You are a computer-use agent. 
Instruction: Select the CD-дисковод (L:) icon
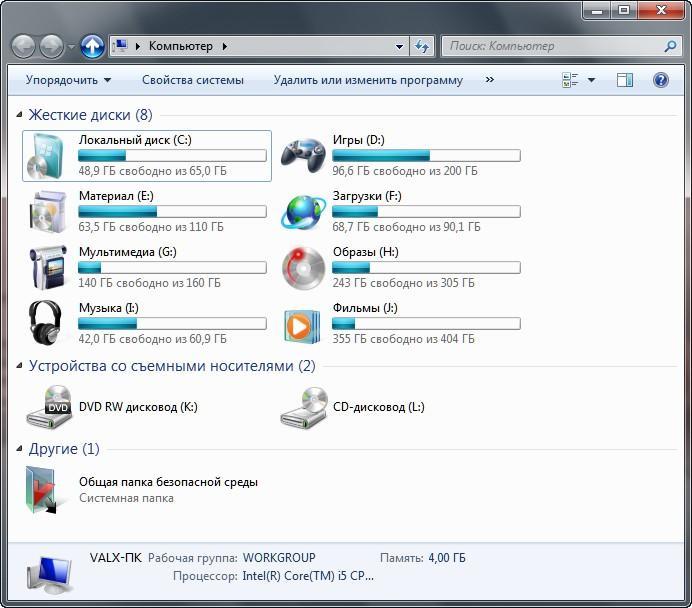coord(304,407)
